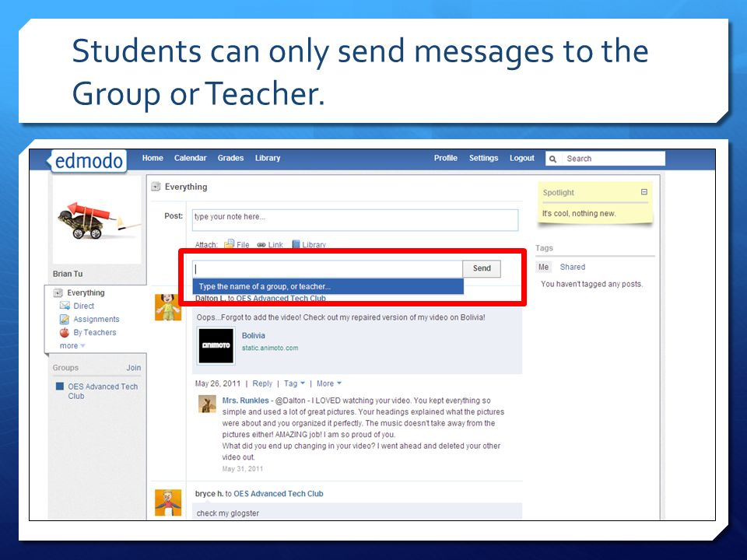The image size is (747, 560).
Task: Select the comment date May 31, 2011
Action: click(x=243, y=469)
